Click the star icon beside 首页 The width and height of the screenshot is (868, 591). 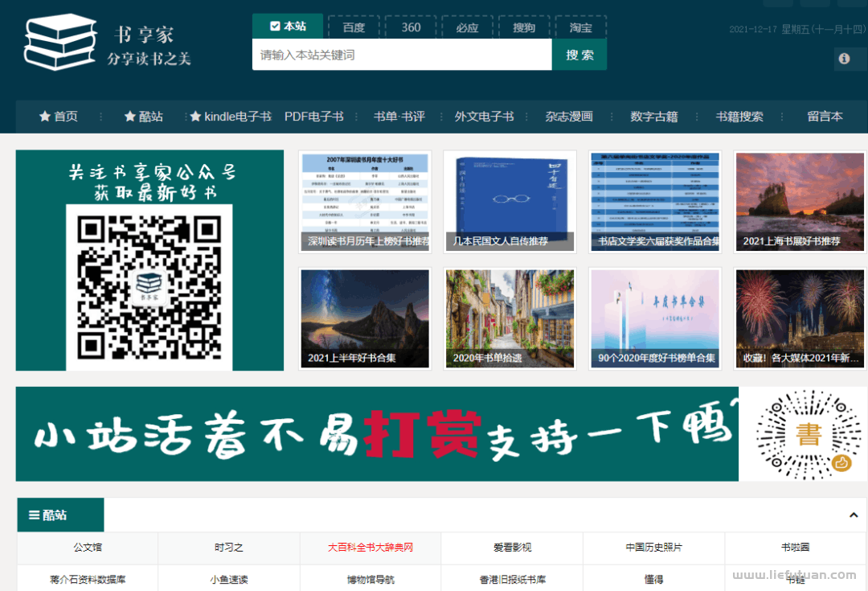[44, 116]
